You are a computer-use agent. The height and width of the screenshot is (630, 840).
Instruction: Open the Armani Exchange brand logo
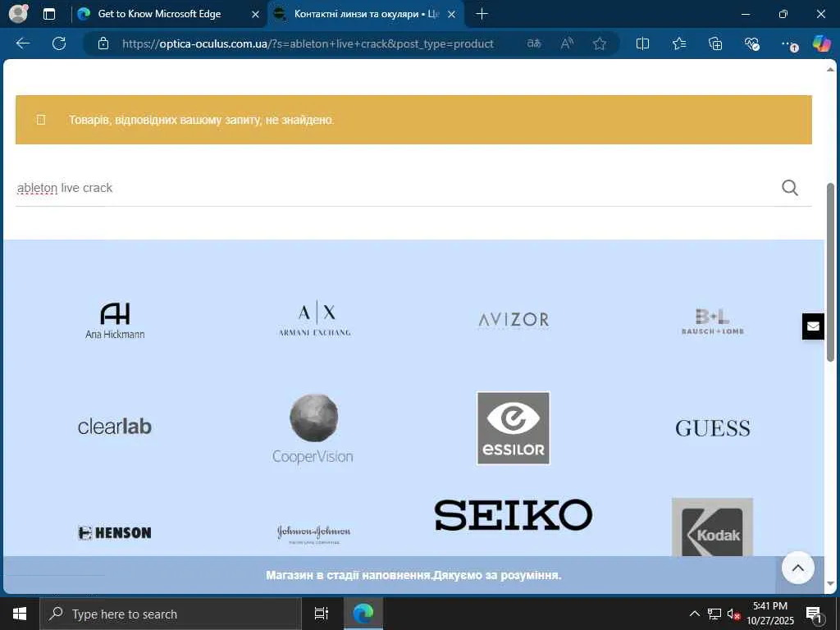314,319
